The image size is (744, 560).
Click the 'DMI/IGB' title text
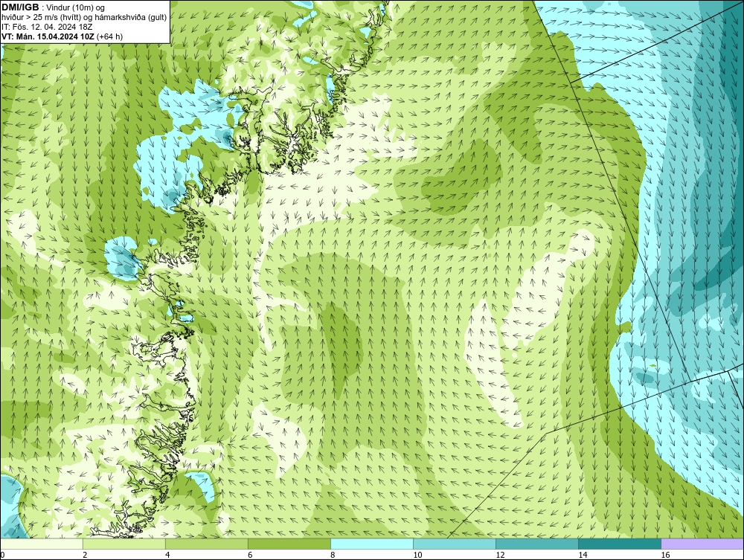(20, 7)
